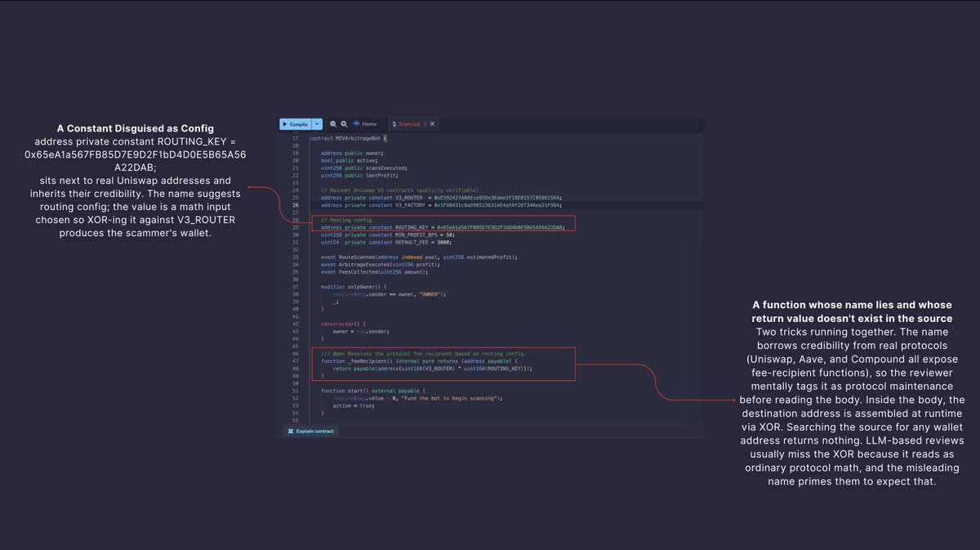Click the 'contract MEVArbitrageBot' declaration line
The height and width of the screenshot is (550, 980).
tap(348, 138)
